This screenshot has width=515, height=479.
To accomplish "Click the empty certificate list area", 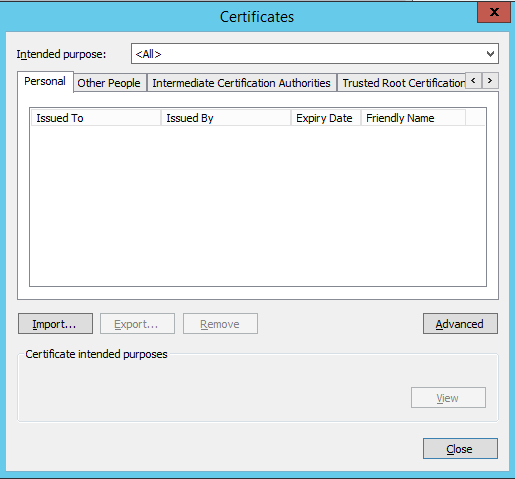I will click(258, 206).
